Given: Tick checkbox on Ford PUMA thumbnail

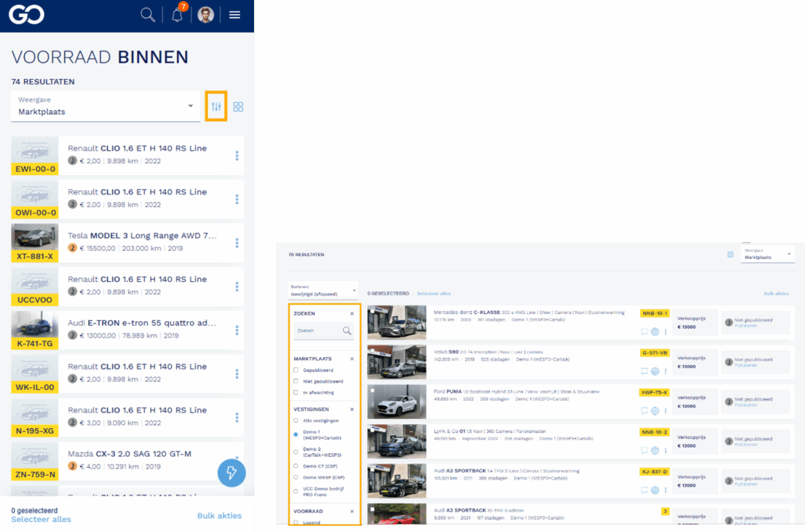Looking at the screenshot, I should point(372,391).
